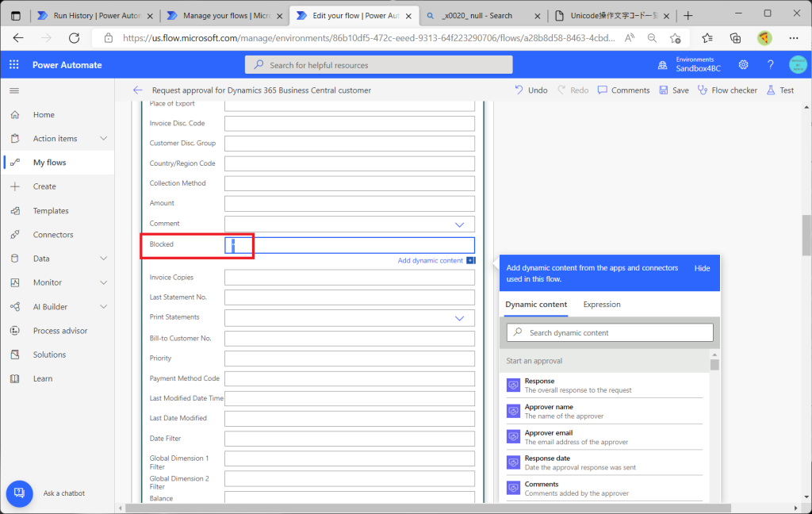The image size is (812, 514).
Task: Open browser Collections icon
Action: click(x=735, y=38)
